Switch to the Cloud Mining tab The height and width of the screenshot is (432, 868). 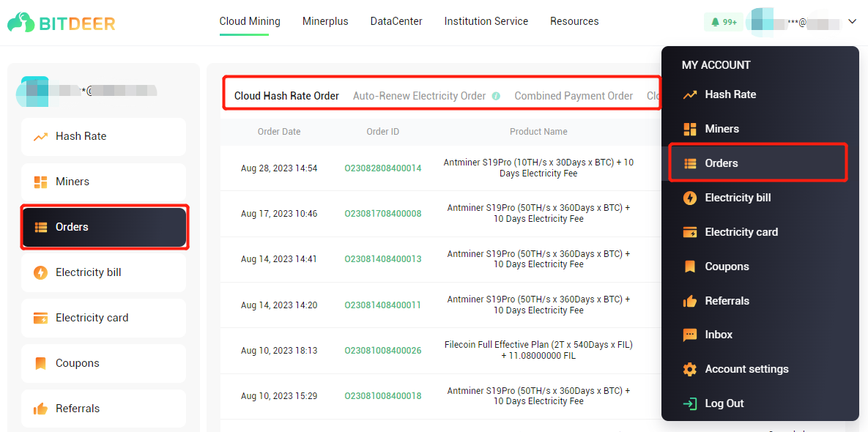pyautogui.click(x=249, y=21)
